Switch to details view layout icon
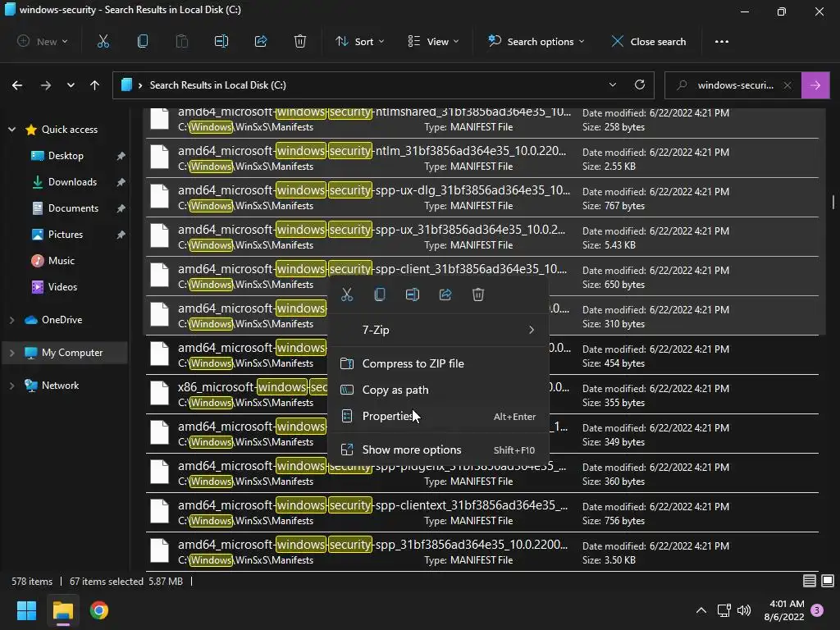 (x=810, y=581)
